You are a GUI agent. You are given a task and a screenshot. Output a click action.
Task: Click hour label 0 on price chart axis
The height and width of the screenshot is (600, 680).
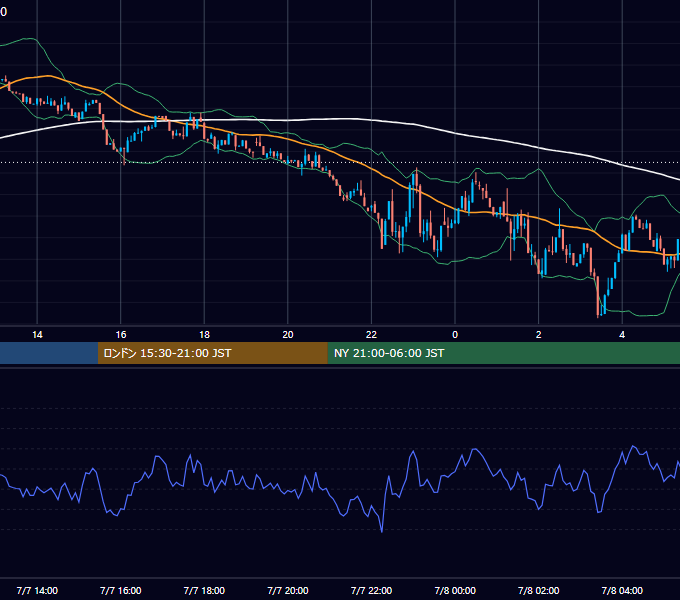[x=455, y=335]
